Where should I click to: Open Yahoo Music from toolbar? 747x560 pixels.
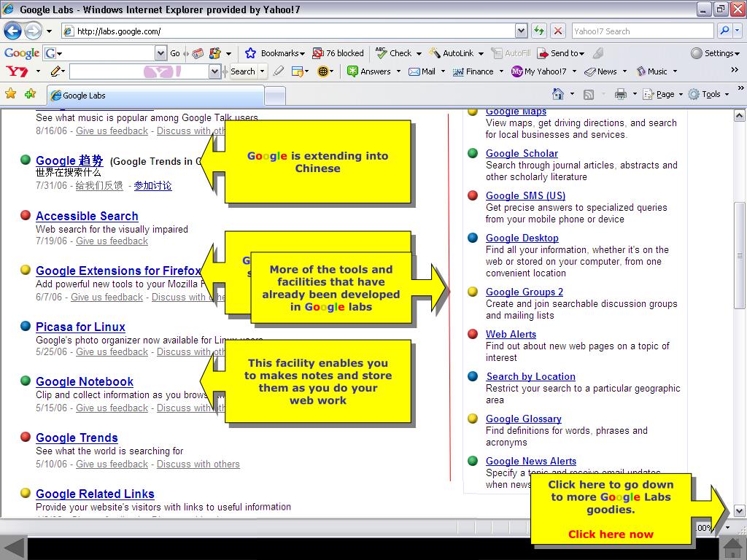coord(651,71)
